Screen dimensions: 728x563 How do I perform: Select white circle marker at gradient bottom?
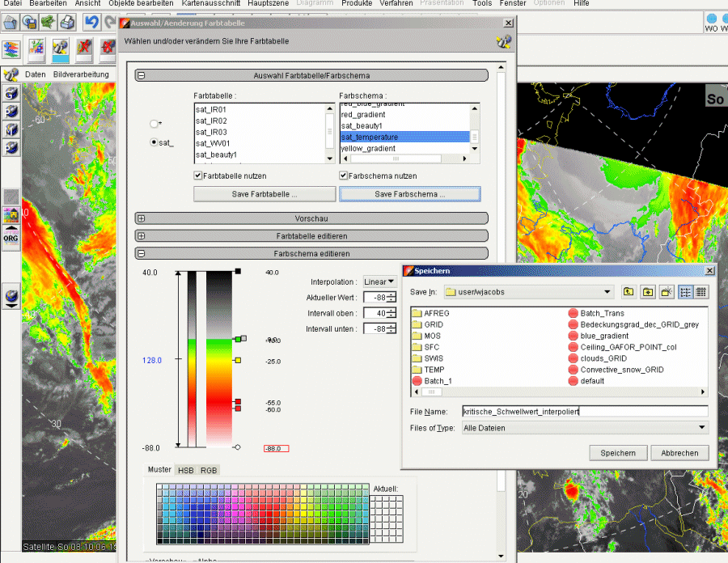(238, 447)
